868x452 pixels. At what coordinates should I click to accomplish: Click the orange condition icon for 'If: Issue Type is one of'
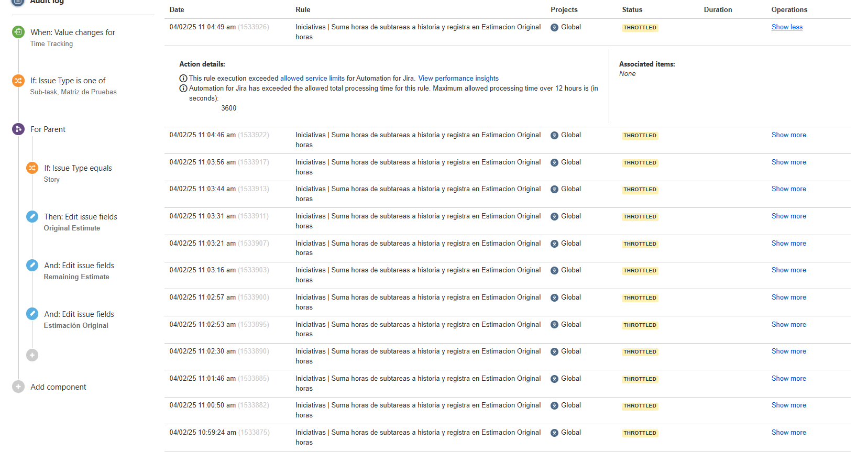coord(18,81)
